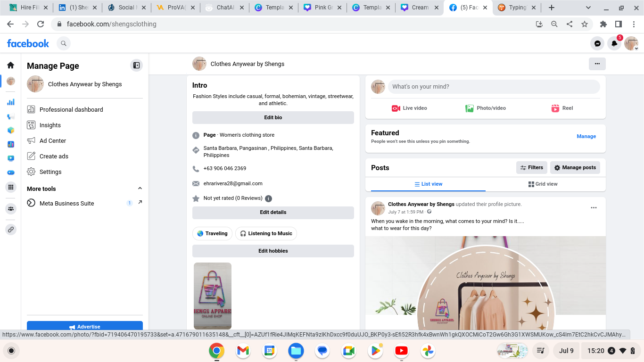The image size is (644, 362).
Task: Select the Traveling hobby chip
Action: point(212,233)
